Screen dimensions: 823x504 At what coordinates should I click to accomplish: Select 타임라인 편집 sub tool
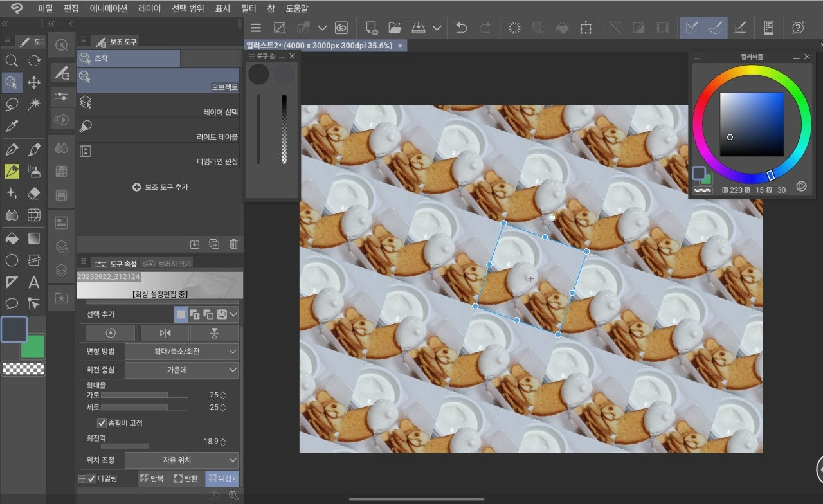click(158, 154)
